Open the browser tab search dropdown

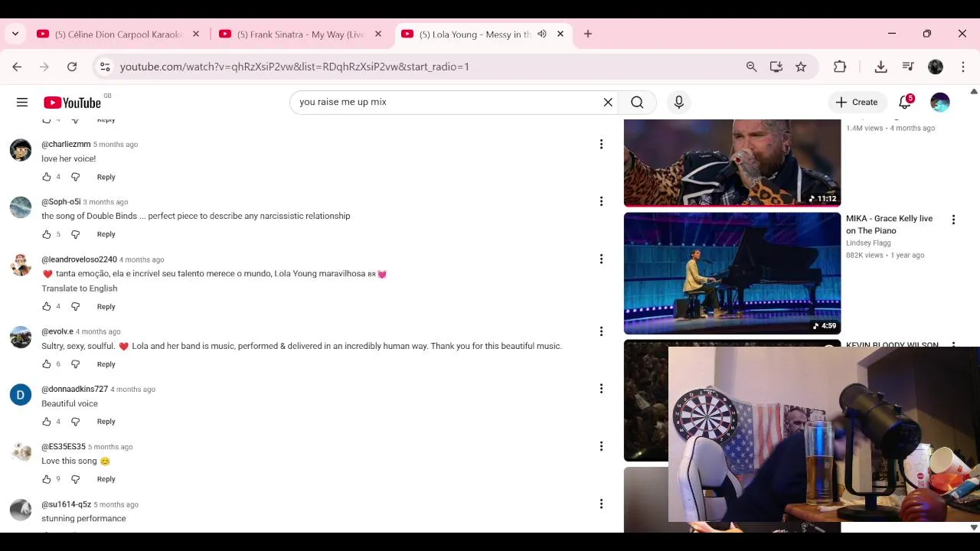coord(16,34)
